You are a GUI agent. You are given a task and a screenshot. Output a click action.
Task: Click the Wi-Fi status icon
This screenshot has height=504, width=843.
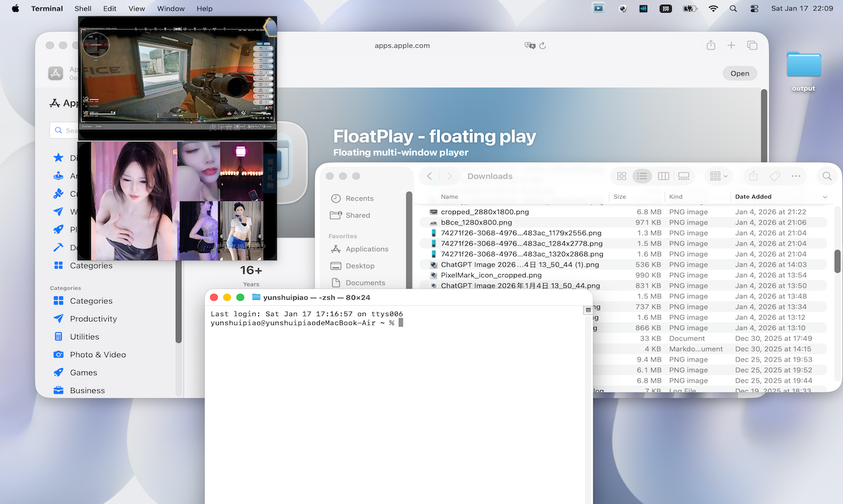pos(714,9)
